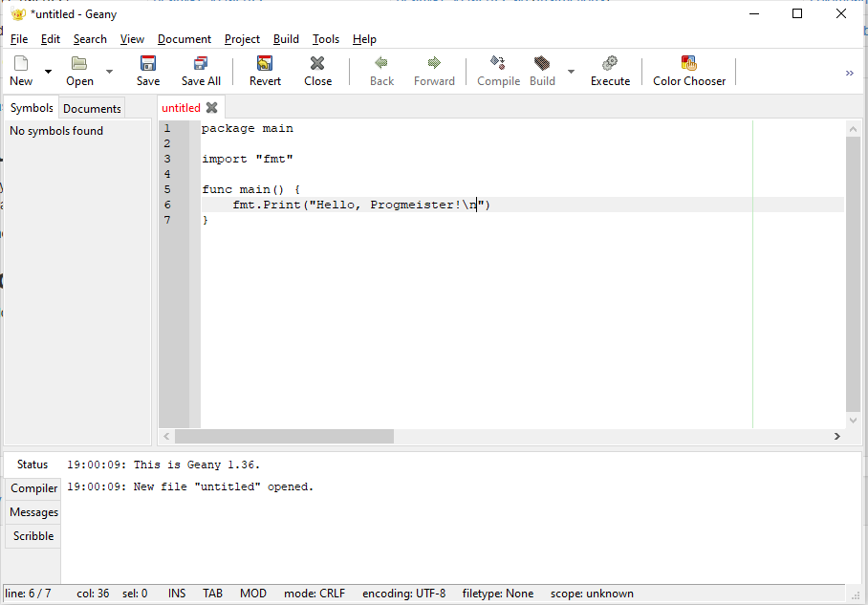This screenshot has width=868, height=605.
Task: Open the Edit menu
Action: (x=51, y=39)
